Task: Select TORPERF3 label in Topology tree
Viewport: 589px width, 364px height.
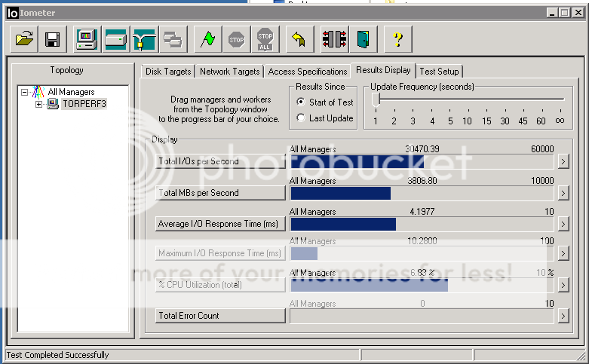Action: click(84, 104)
